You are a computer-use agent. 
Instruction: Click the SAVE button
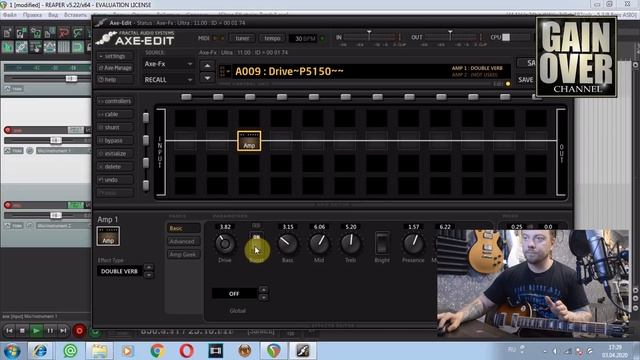pos(526,80)
